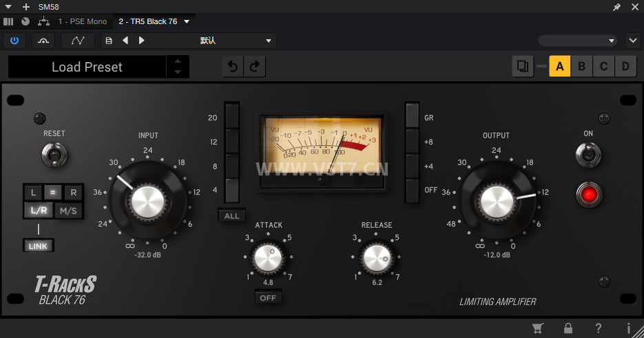Open the routing icon in tab row
Screen dimensions: 644x338
(43, 21)
